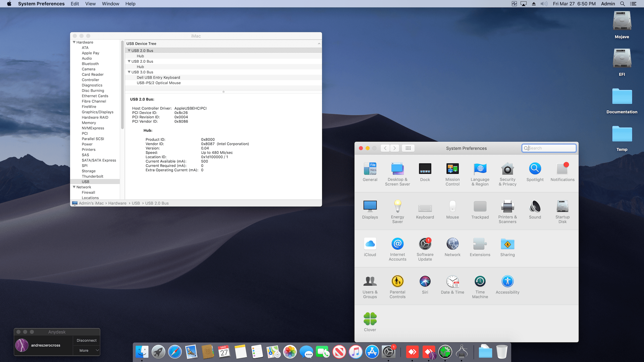Click the System Preferences search field
Image resolution: width=644 pixels, height=362 pixels.
click(551, 148)
